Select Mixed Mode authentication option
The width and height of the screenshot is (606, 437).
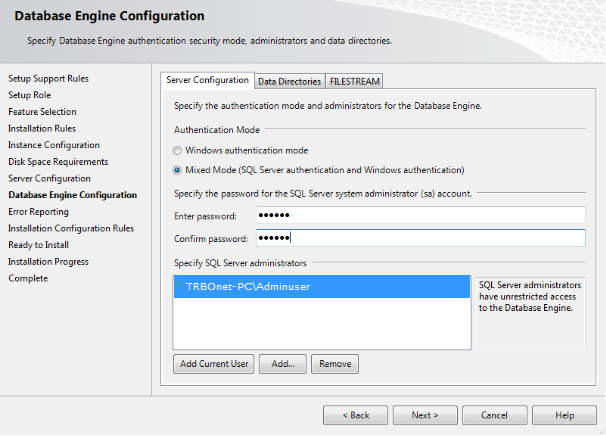178,170
